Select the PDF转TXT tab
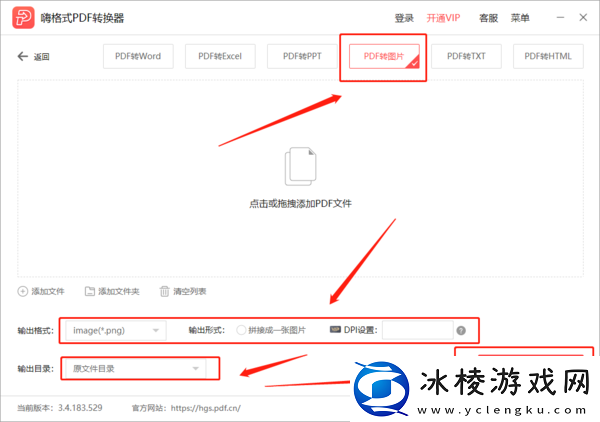Image resolution: width=600 pixels, height=422 pixels. 466,56
